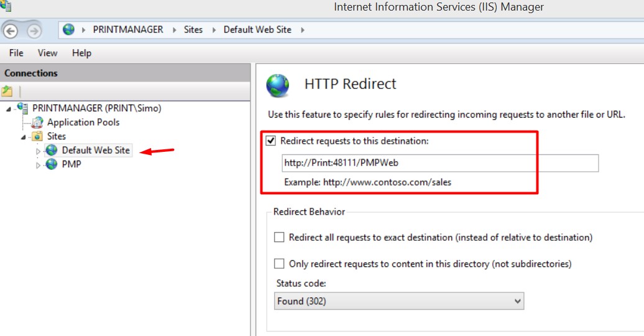Expand the Default Web Site tree node
This screenshot has width=644, height=336.
38,151
